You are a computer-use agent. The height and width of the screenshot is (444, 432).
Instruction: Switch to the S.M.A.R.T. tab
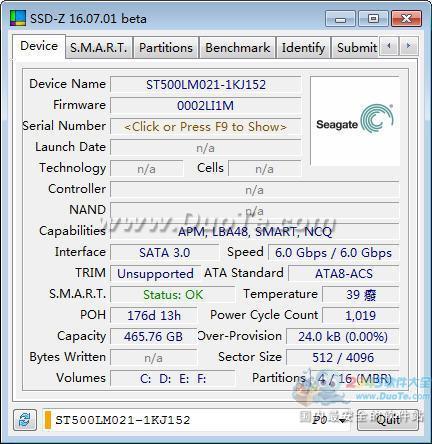99,48
